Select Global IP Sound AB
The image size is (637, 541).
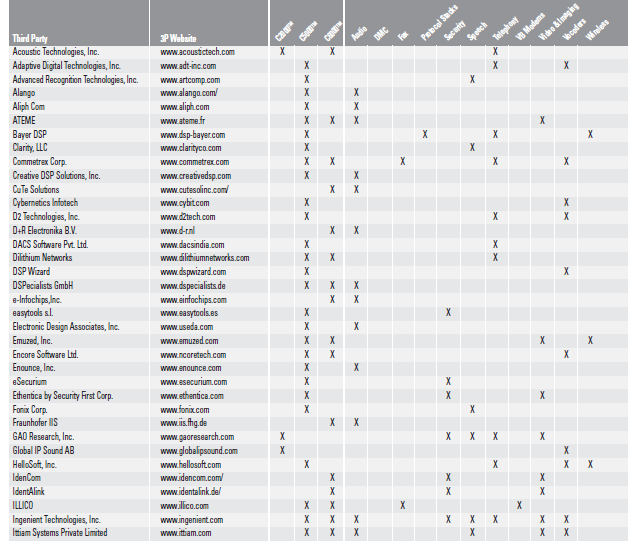pos(43,450)
